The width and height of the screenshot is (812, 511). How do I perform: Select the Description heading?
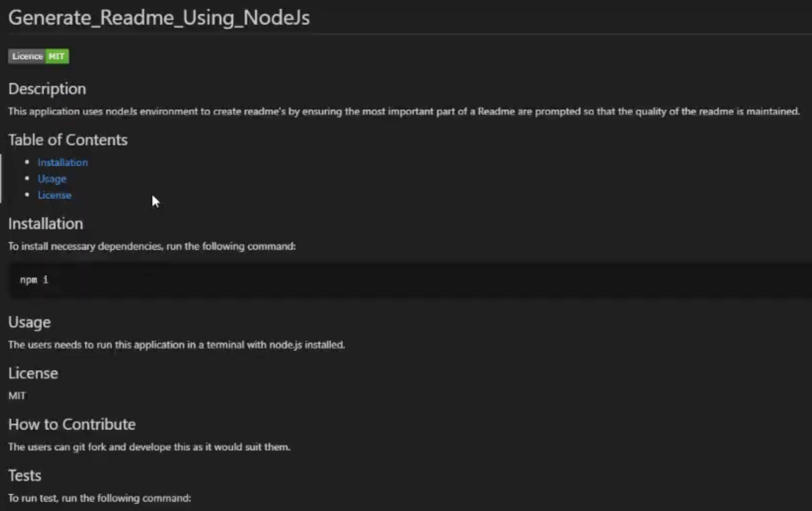[x=47, y=89]
